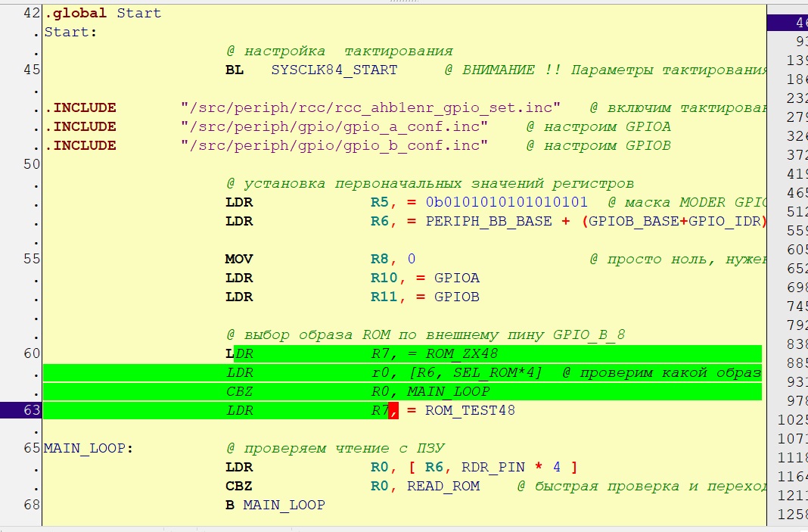Select entry 512 in the right panel

click(797, 211)
